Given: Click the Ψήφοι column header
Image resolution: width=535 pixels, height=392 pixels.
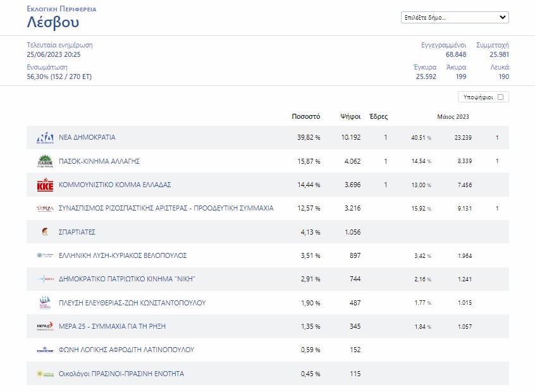Looking at the screenshot, I should click(x=350, y=116).
